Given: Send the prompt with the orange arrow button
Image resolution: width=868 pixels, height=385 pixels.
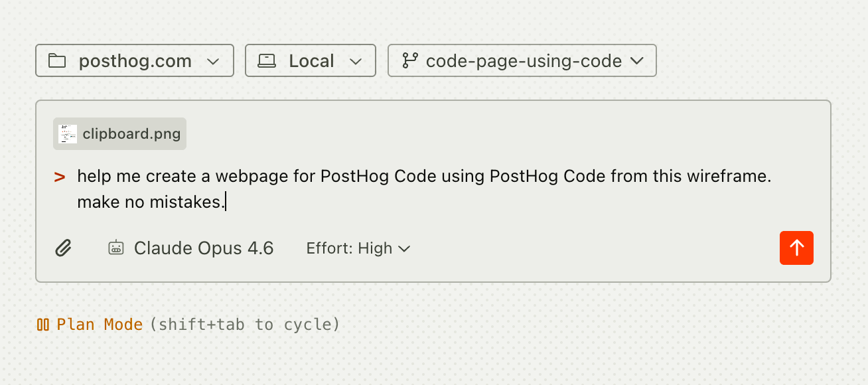Looking at the screenshot, I should coord(796,248).
